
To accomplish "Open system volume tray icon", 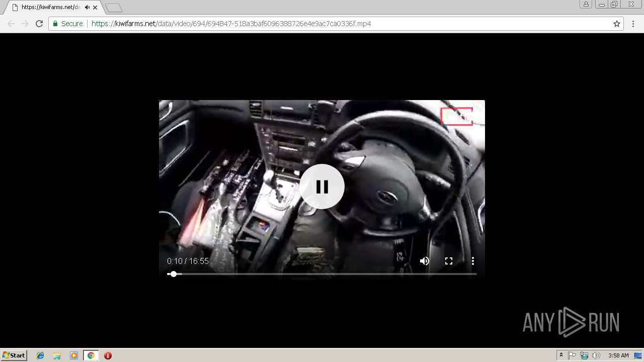I will click(x=596, y=355).
